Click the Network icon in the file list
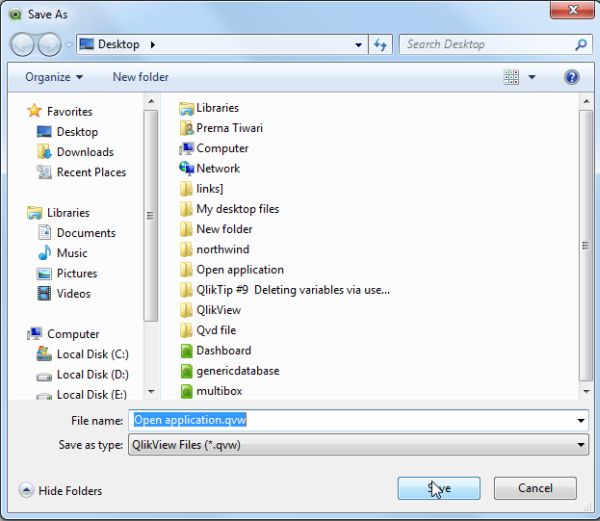600x521 pixels. point(186,168)
